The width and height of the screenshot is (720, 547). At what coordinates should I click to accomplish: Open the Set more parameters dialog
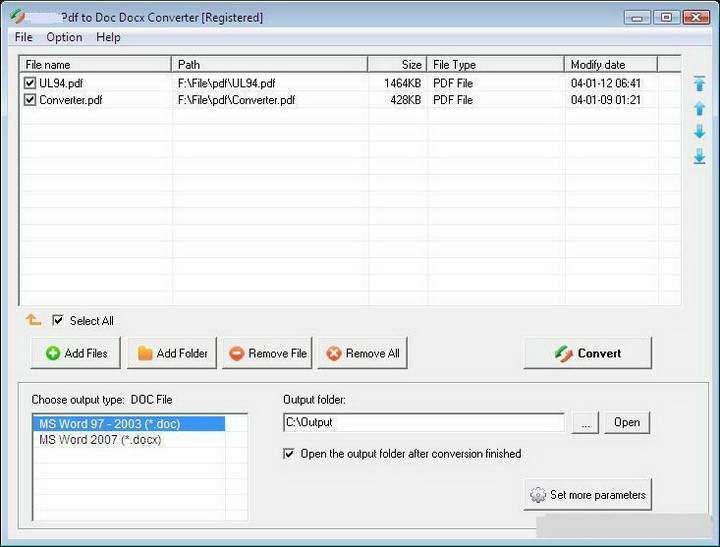[588, 494]
